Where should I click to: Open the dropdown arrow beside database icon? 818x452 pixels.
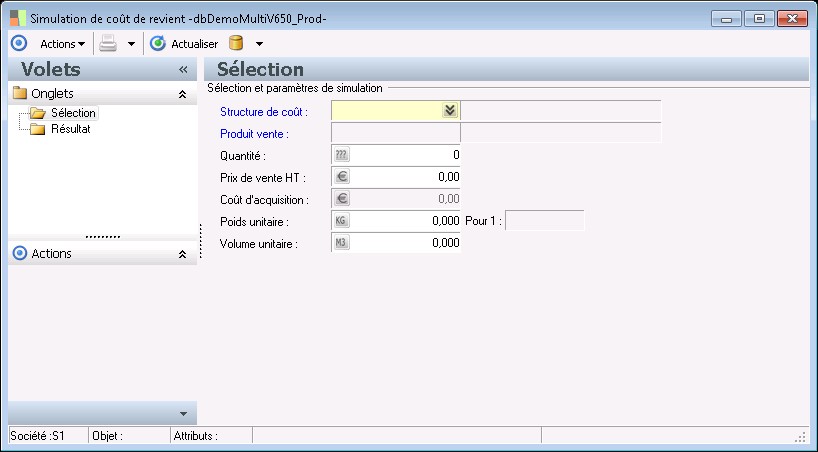tap(259, 44)
